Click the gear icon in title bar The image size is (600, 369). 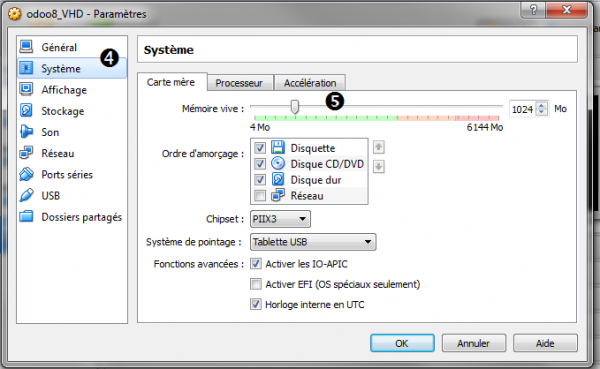tap(15, 14)
